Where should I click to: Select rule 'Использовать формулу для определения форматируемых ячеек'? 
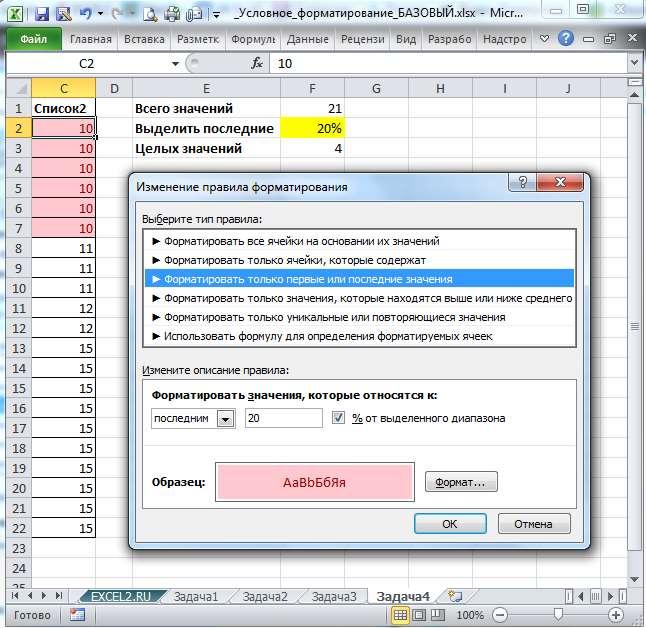pyautogui.click(x=359, y=336)
